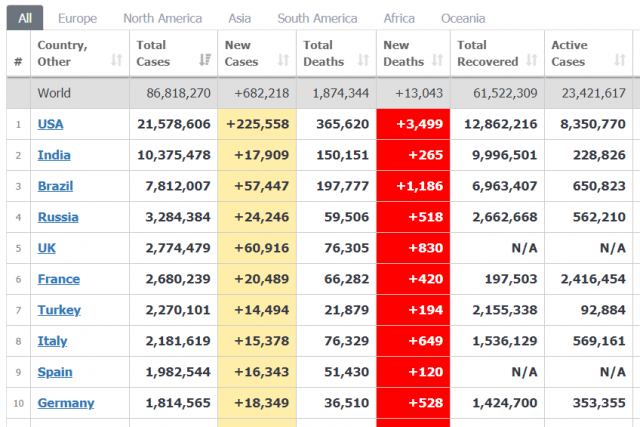Click Russia new deaths +518 cell
Screen dimensions: 640x427
[413, 217]
